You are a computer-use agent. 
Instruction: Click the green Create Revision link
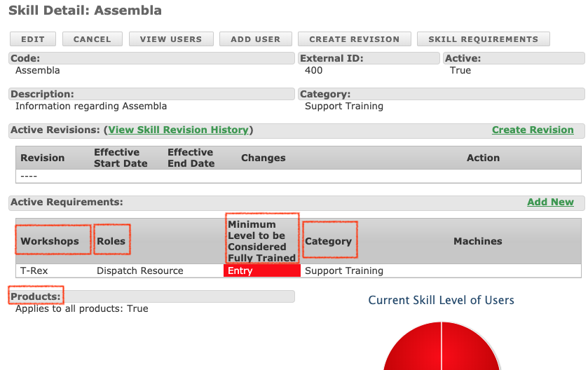pos(533,130)
